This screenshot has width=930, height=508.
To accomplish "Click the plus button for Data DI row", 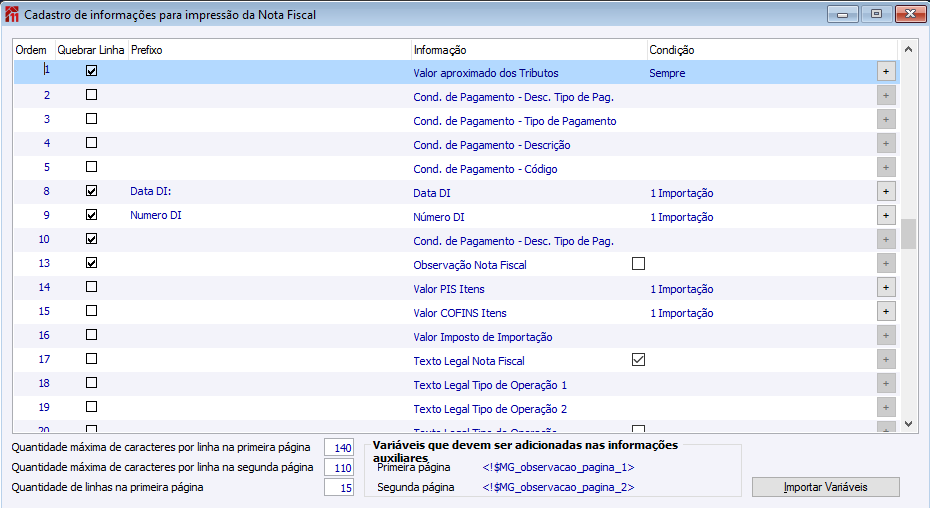I will click(x=885, y=191).
